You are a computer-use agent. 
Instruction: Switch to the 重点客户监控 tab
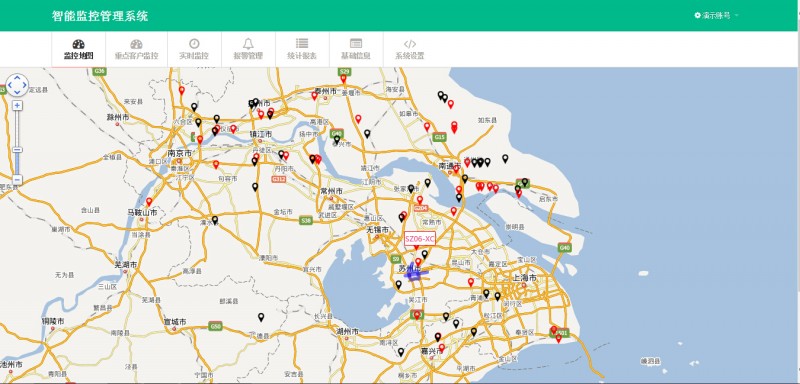[136, 49]
